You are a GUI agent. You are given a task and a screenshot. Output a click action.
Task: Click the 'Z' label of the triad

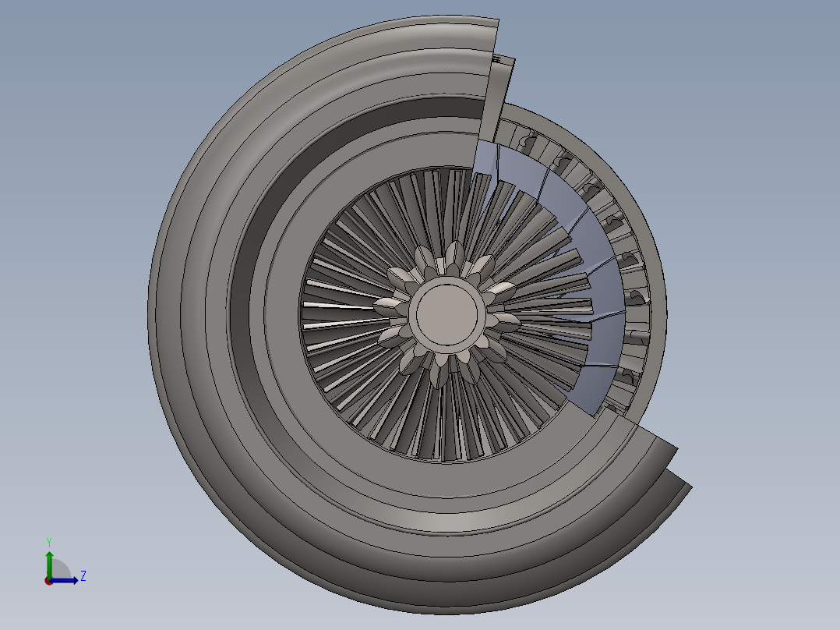pyautogui.click(x=83, y=576)
